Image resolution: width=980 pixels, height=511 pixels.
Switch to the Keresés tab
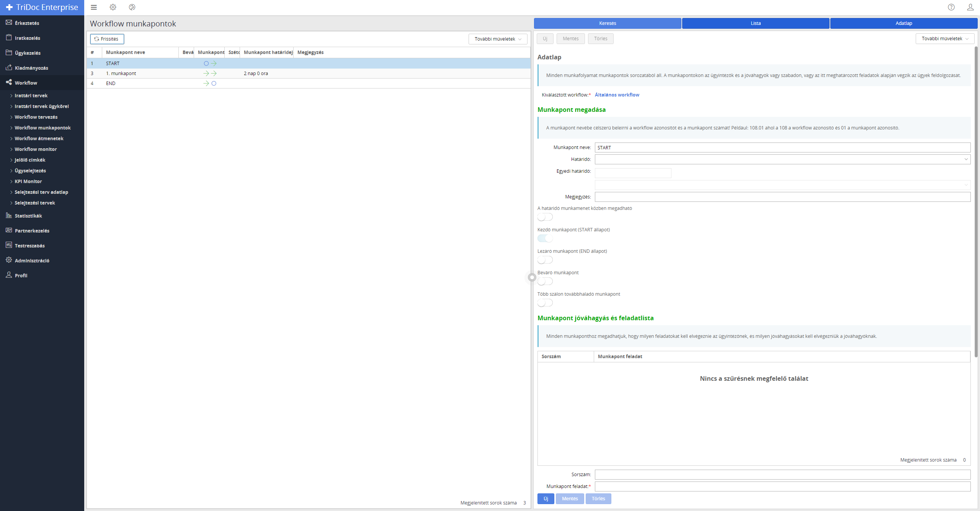pos(607,23)
